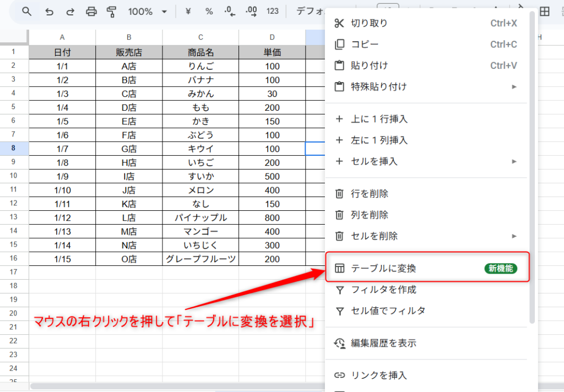Open the 100% zoom dropdown

[147, 12]
